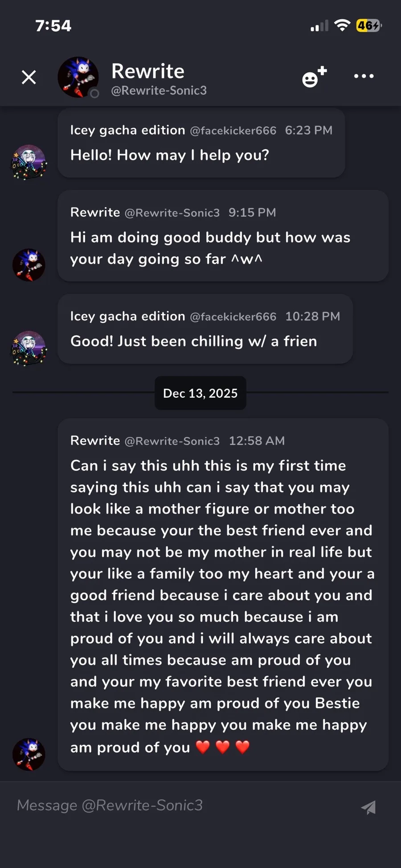The width and height of the screenshot is (401, 868).
Task: Tap Rewrite's avatar beside the 9:15 PM message
Action: click(29, 265)
